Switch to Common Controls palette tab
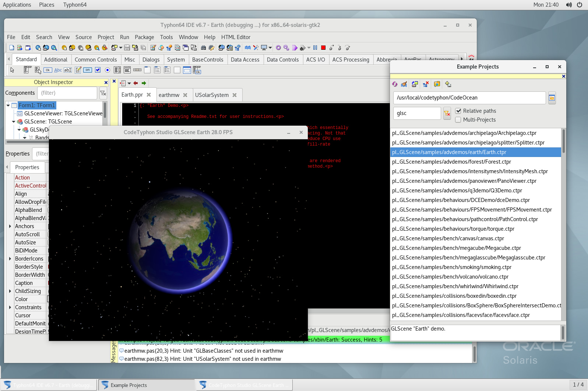This screenshot has height=391, width=588. click(96, 60)
